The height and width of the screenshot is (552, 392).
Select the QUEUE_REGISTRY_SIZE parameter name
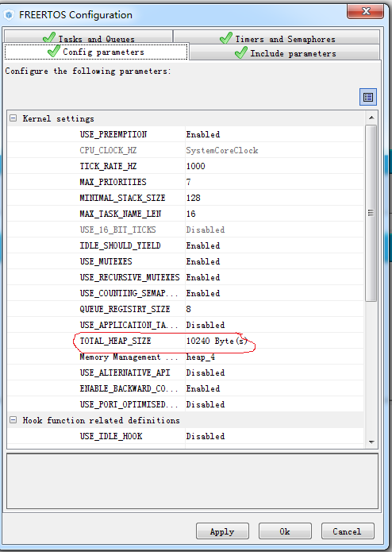click(125, 309)
